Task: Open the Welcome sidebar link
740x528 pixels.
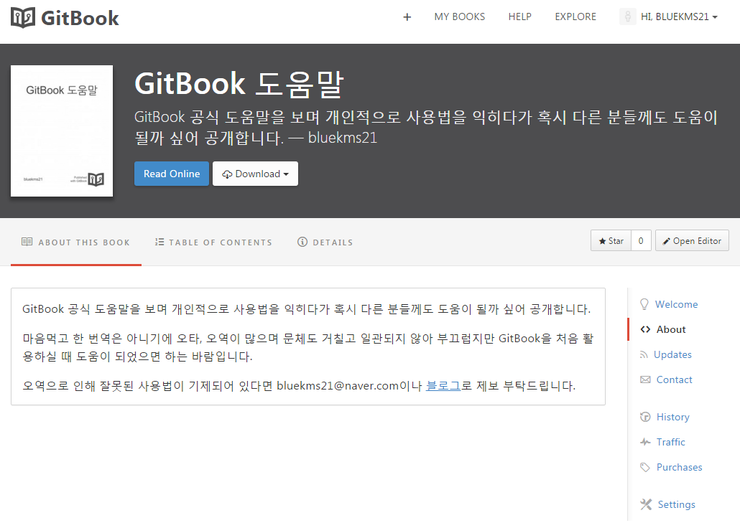Action: click(676, 304)
